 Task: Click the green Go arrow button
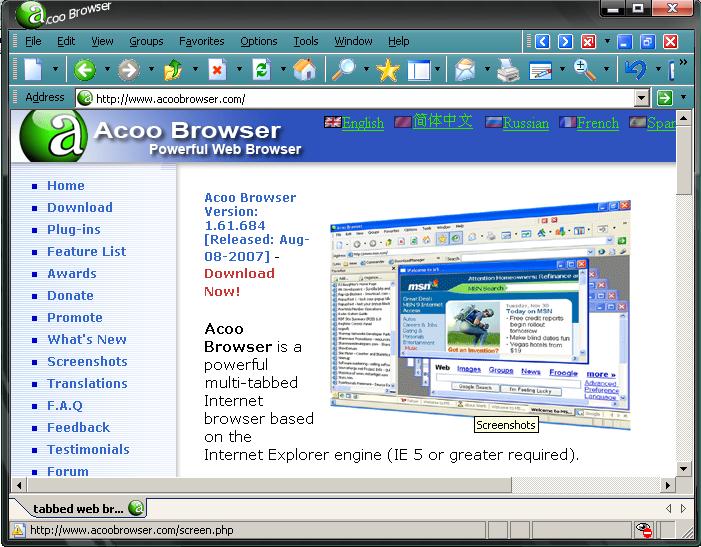[664, 98]
